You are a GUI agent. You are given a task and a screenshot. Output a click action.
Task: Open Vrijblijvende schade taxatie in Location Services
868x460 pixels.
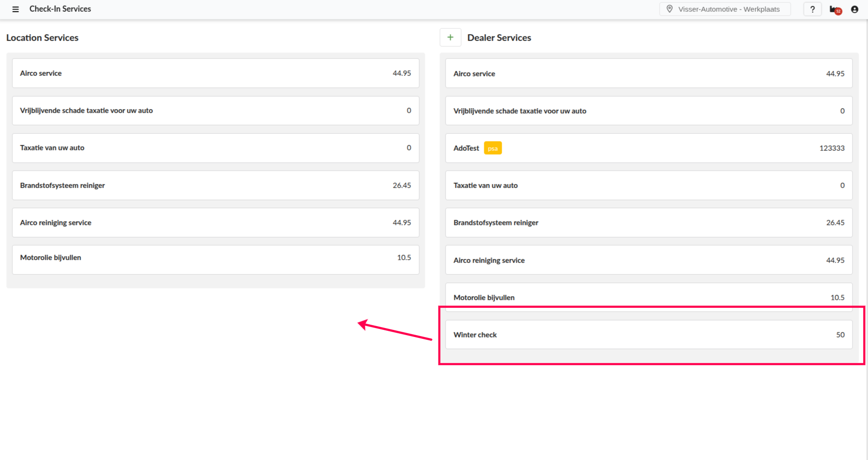pyautogui.click(x=215, y=110)
